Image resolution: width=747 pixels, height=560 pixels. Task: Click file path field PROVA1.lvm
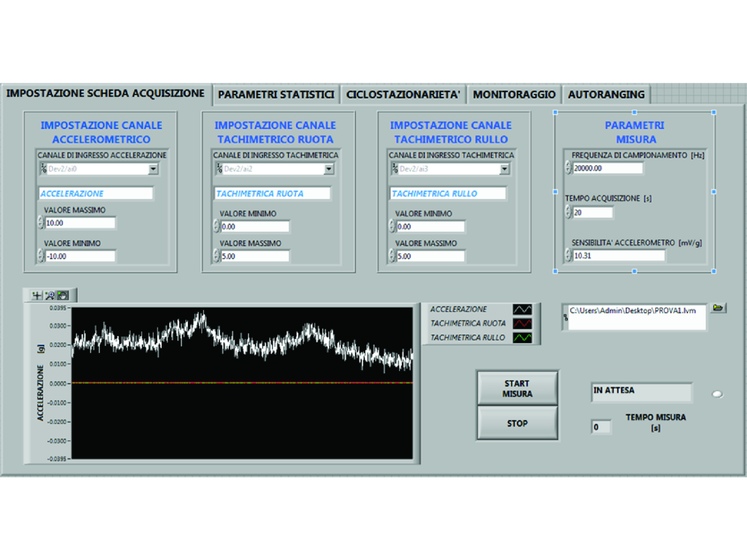tap(637, 317)
